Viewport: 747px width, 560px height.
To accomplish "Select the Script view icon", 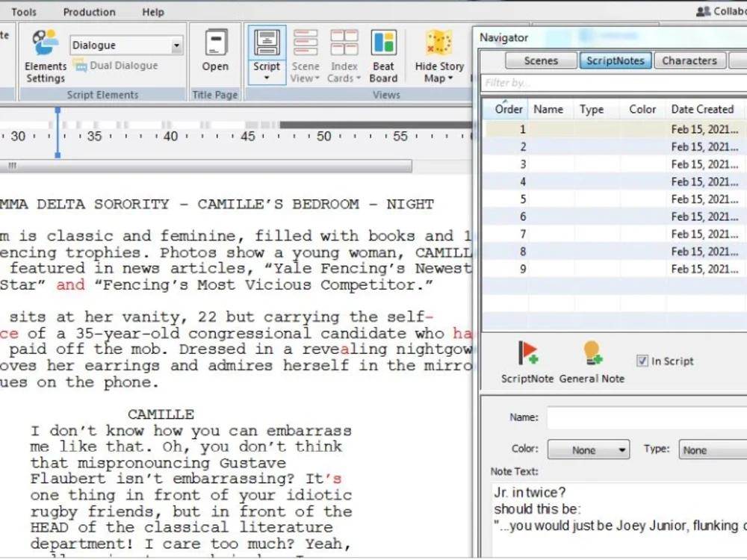I will coord(267,43).
